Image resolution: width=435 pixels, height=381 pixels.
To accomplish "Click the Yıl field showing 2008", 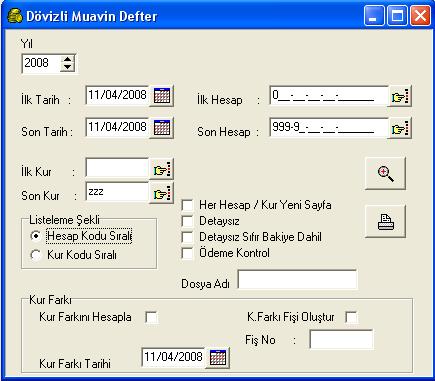I will tap(41, 63).
